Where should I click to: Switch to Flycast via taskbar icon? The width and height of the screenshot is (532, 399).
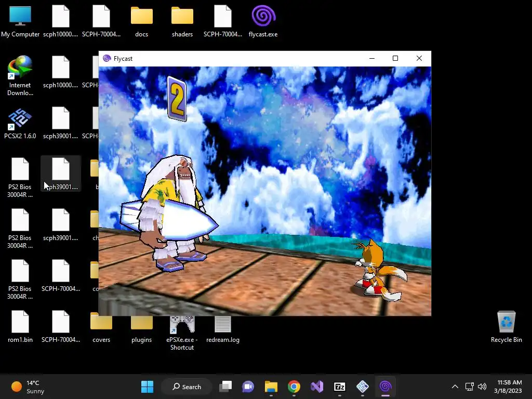click(385, 387)
